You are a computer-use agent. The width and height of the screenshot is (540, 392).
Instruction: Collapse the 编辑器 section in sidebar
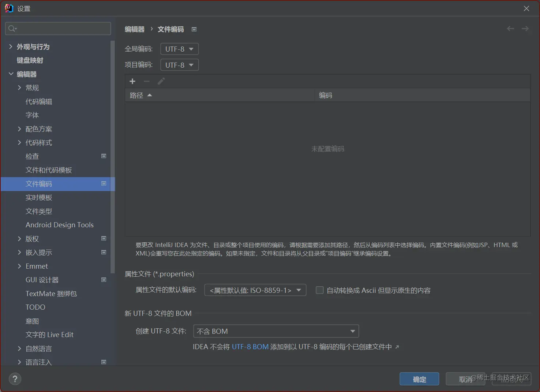tap(11, 74)
